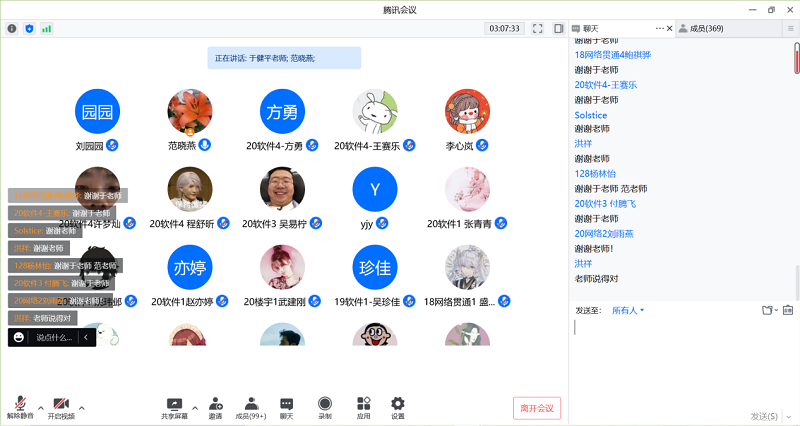
Task: Click the green network signal icon
Action: pos(46,28)
